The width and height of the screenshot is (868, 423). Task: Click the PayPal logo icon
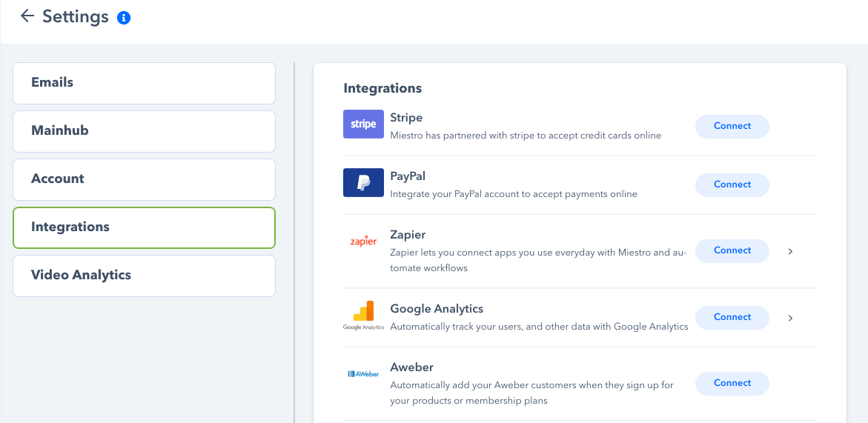click(x=364, y=182)
